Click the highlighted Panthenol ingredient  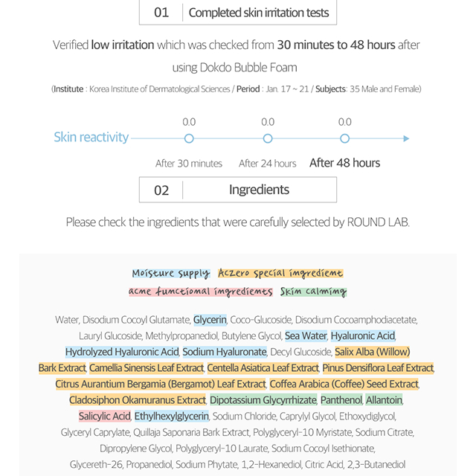click(341, 400)
